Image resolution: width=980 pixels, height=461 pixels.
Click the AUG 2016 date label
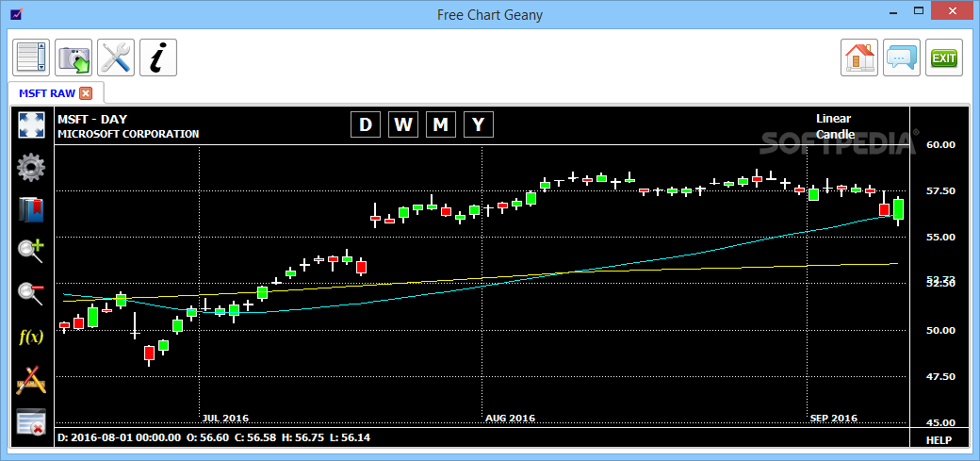[510, 418]
